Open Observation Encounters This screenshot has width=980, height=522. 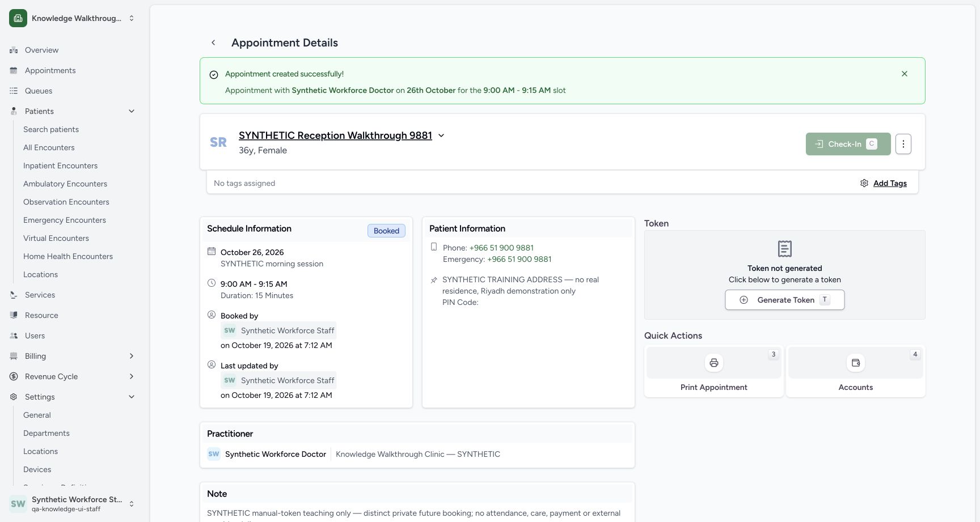pos(66,202)
